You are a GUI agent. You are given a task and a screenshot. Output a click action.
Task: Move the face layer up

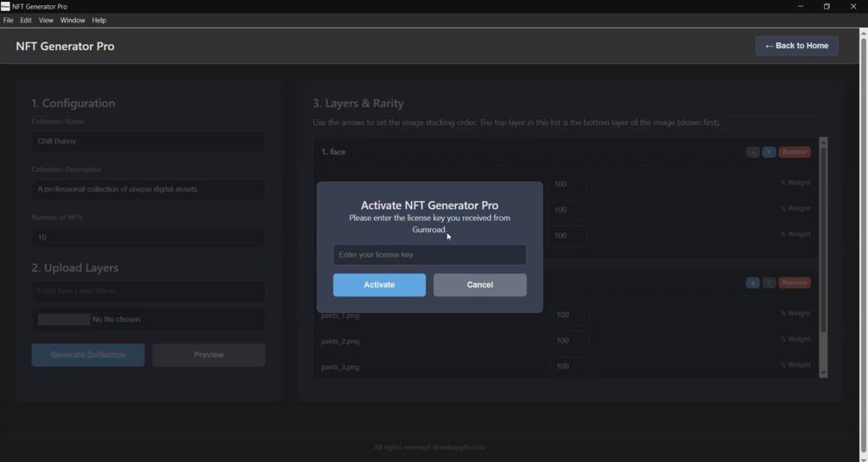click(752, 152)
